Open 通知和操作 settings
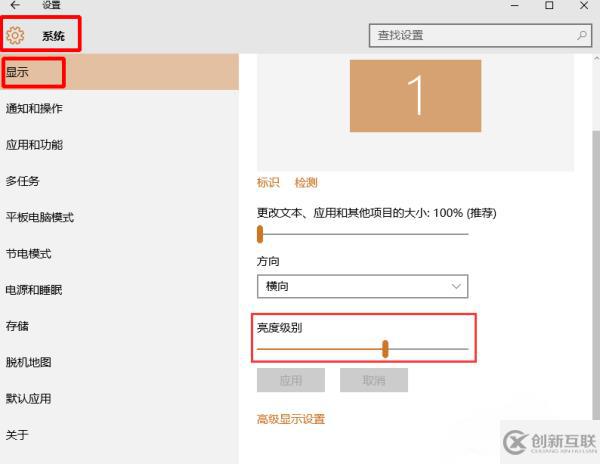 coord(119,109)
